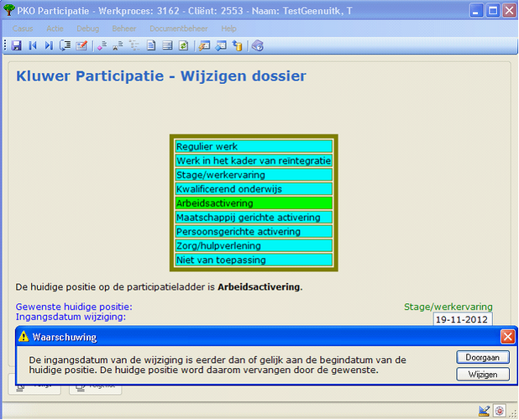Click the Wijzigen button in warning
Viewport: 519px width, 420px height.
pyautogui.click(x=483, y=375)
